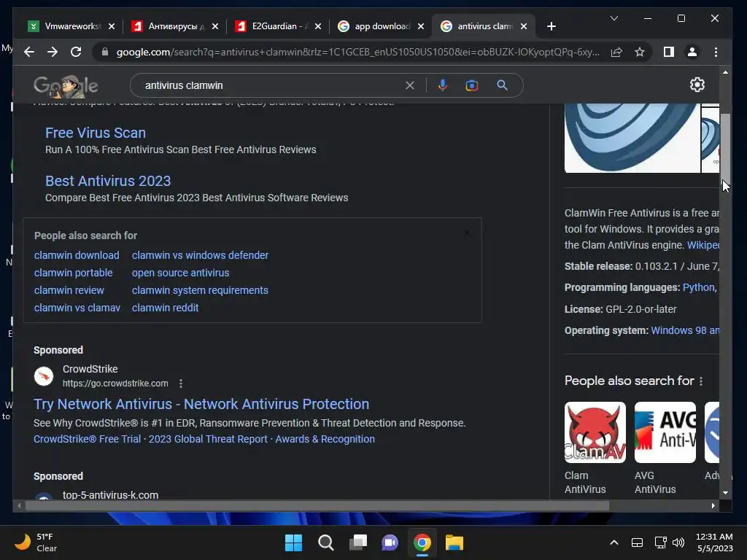Image resolution: width=747 pixels, height=560 pixels.
Task: Open Wikipedia link in knowledge panel
Action: 703,245
